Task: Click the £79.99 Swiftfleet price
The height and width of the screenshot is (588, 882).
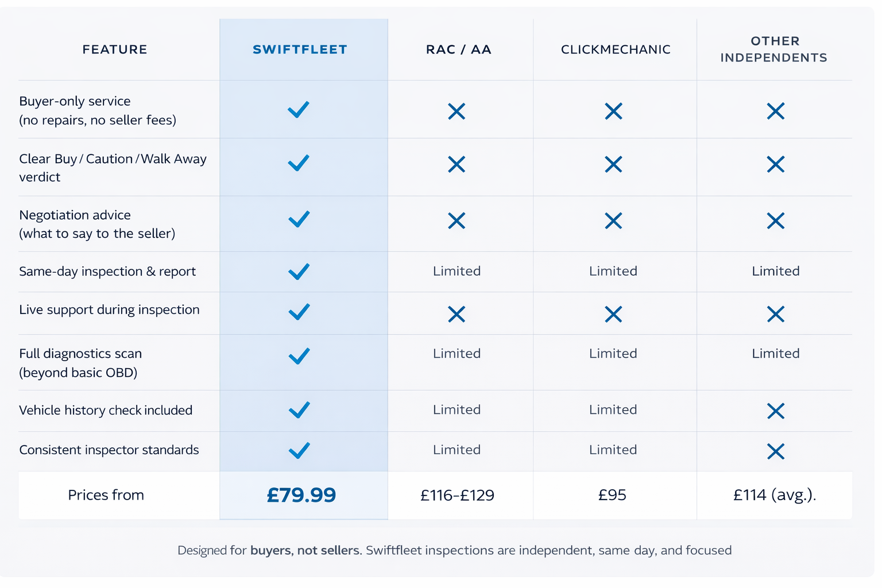Action: [301, 495]
